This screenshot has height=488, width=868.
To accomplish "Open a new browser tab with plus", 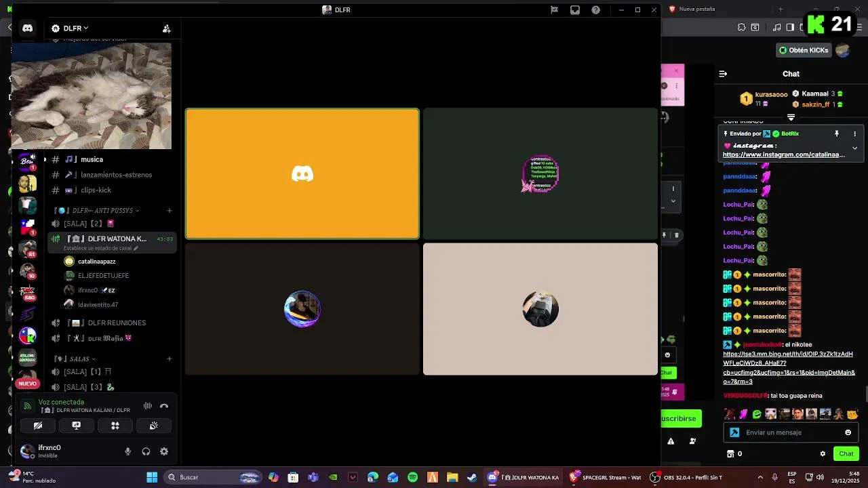I will (781, 9).
